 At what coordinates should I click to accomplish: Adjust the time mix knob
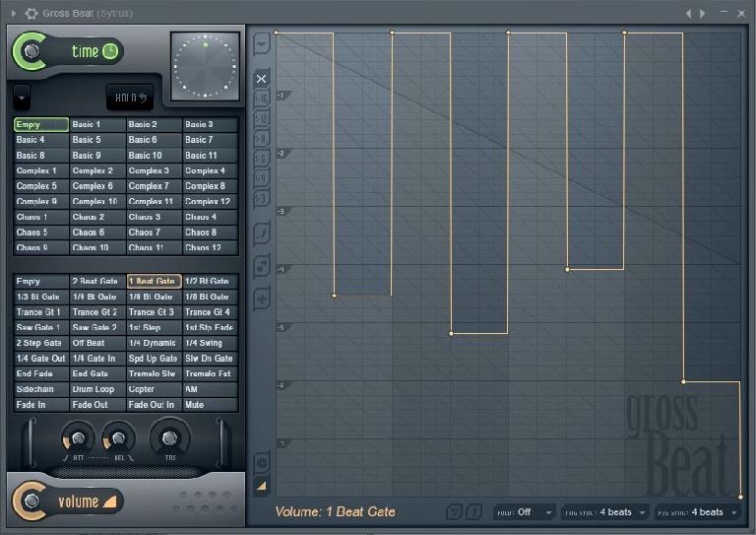click(x=31, y=51)
